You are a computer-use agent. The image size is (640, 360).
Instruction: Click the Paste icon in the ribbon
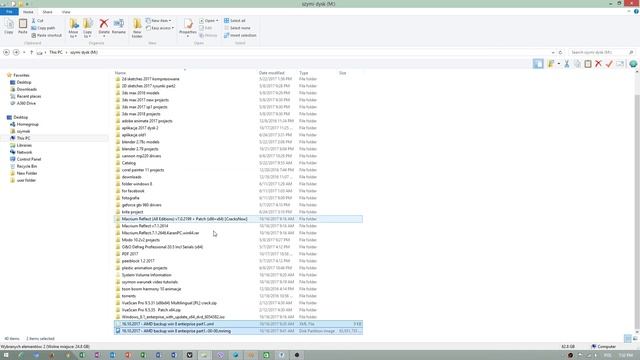23,26
